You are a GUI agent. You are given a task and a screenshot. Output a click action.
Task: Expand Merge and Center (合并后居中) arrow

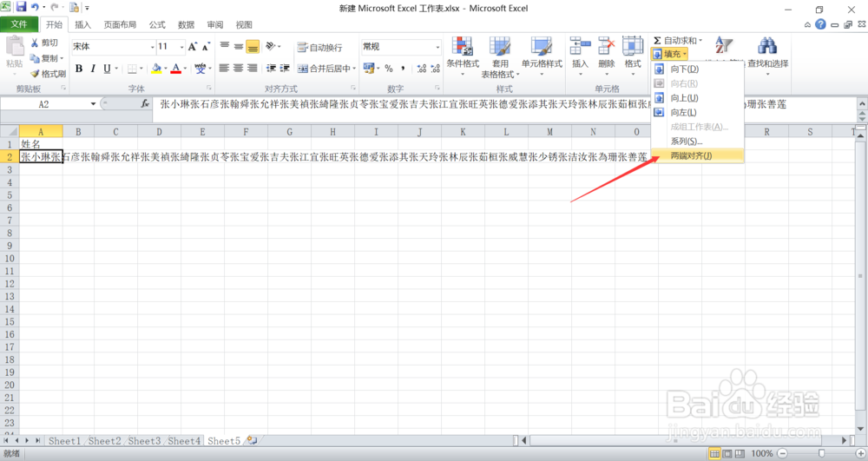(354, 69)
